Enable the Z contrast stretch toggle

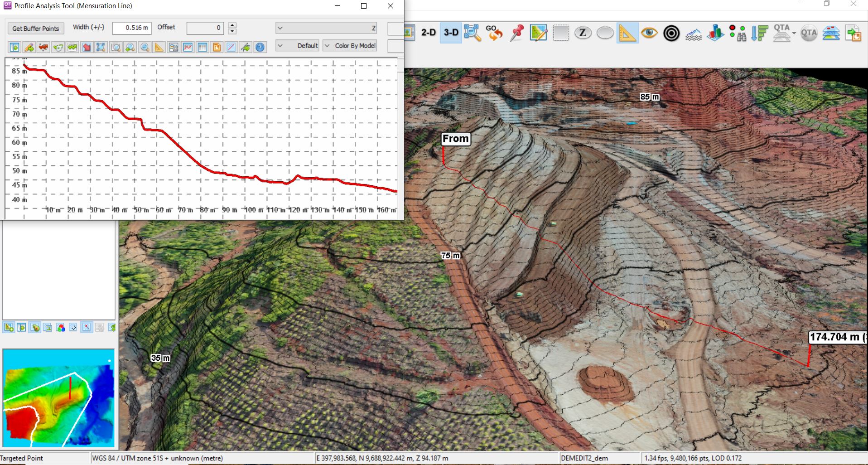[x=583, y=33]
